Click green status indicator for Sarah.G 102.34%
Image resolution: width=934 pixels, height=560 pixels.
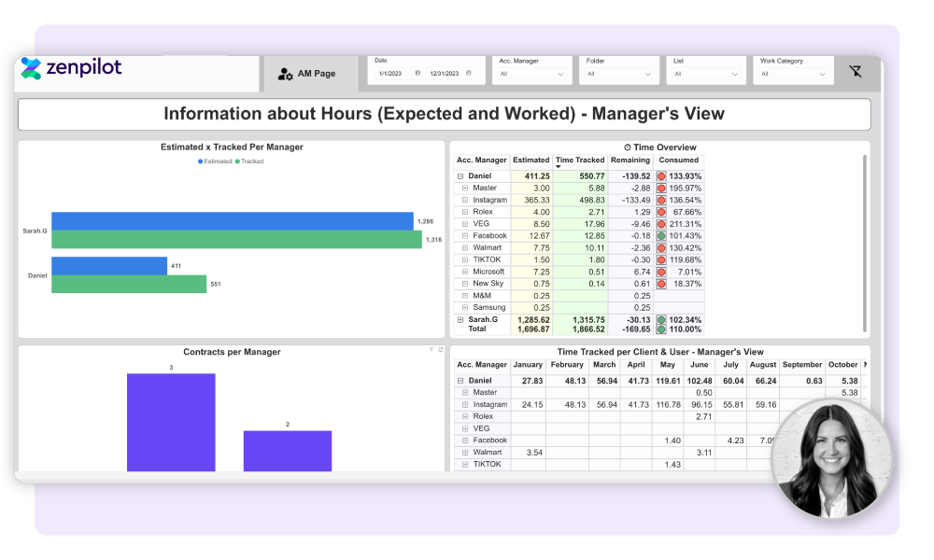tap(661, 319)
